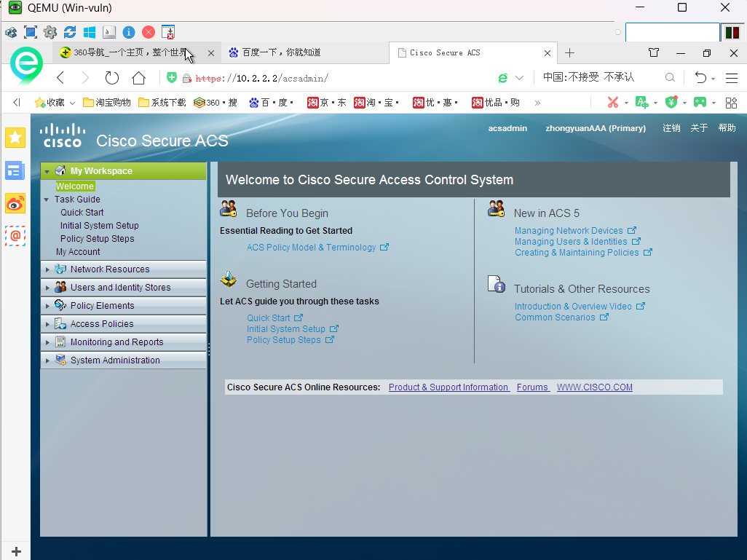This screenshot has width=747, height=560.
Task: Collapse the My Workspace section
Action: pyautogui.click(x=47, y=171)
